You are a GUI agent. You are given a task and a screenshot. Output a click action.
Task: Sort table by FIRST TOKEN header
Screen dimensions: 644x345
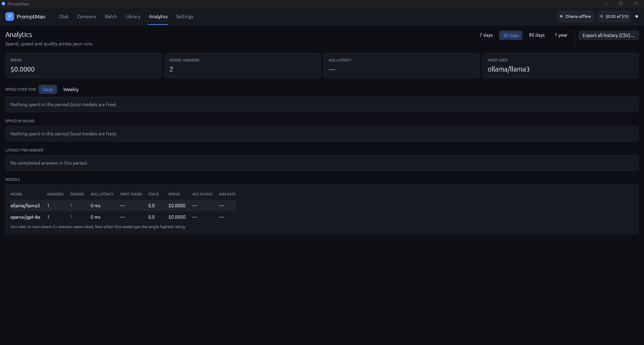click(x=131, y=194)
